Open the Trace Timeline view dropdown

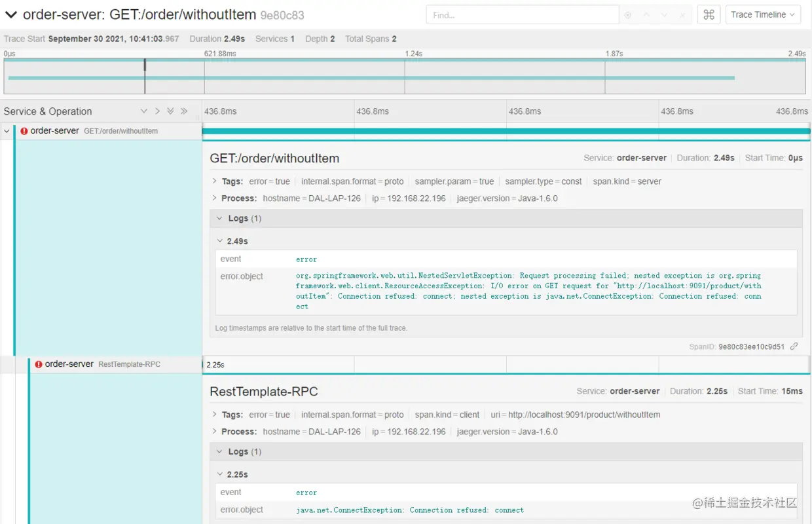point(763,15)
